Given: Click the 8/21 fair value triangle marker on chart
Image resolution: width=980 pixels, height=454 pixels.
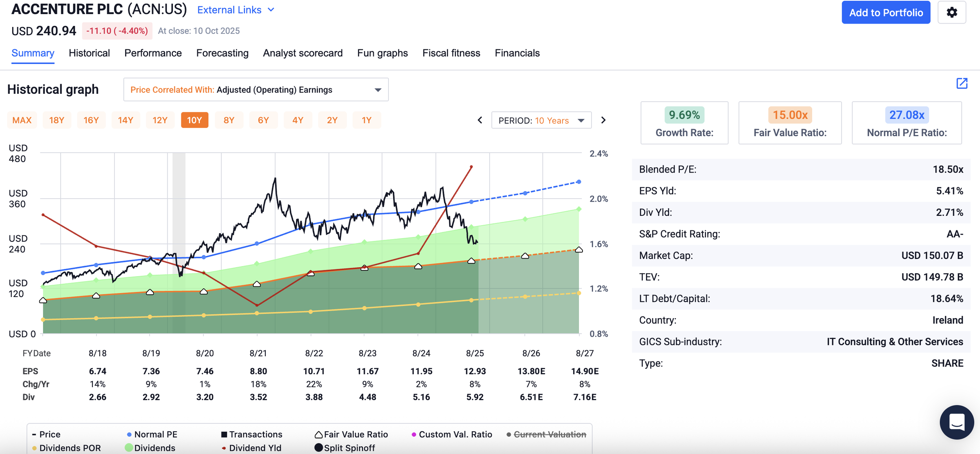Looking at the screenshot, I should click(x=257, y=284).
